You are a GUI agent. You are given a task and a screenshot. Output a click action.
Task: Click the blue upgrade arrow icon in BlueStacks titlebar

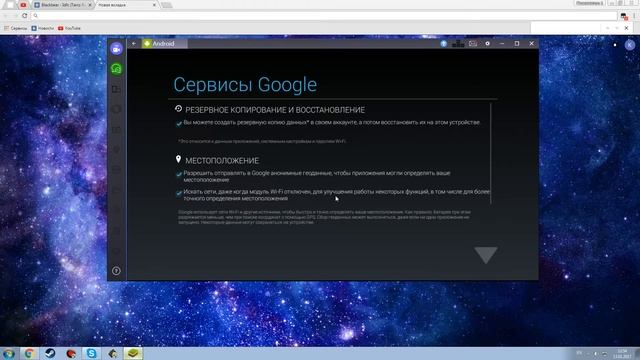click(443, 43)
